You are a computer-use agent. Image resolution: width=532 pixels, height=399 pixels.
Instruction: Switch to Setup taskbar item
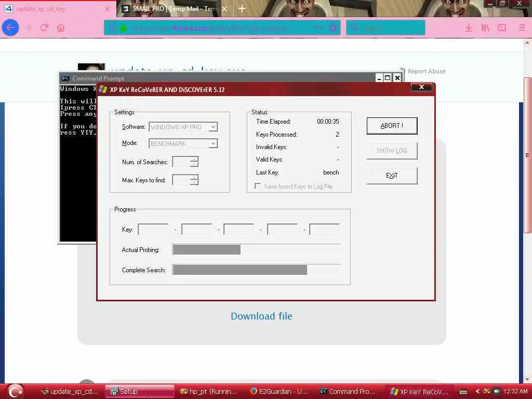click(x=139, y=392)
